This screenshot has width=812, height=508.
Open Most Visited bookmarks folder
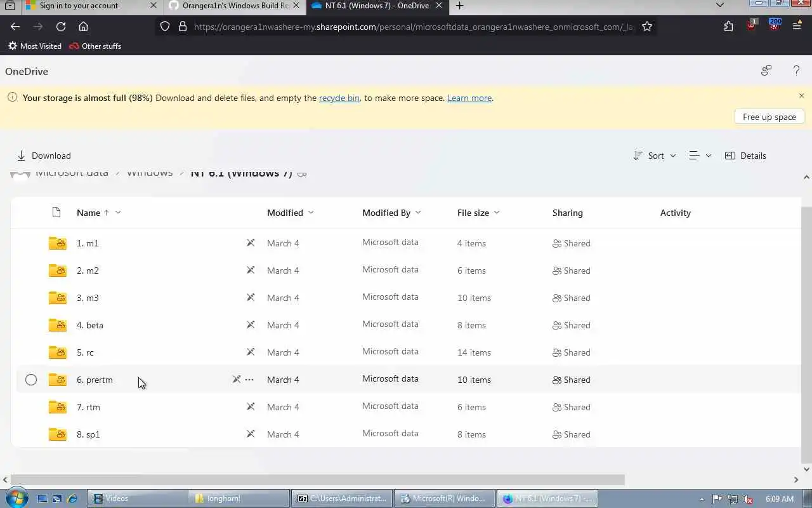click(x=35, y=46)
